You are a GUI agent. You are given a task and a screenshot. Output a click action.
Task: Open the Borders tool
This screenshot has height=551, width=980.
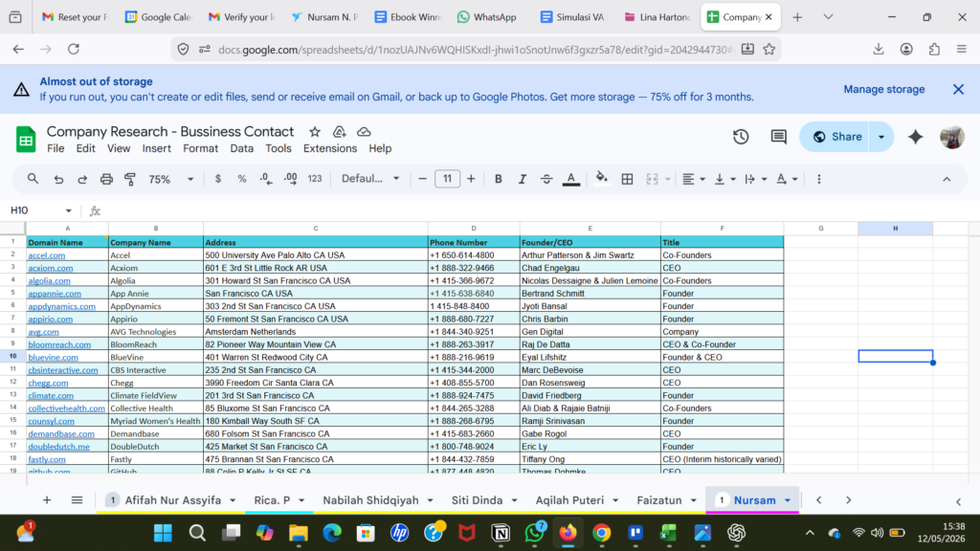point(627,179)
